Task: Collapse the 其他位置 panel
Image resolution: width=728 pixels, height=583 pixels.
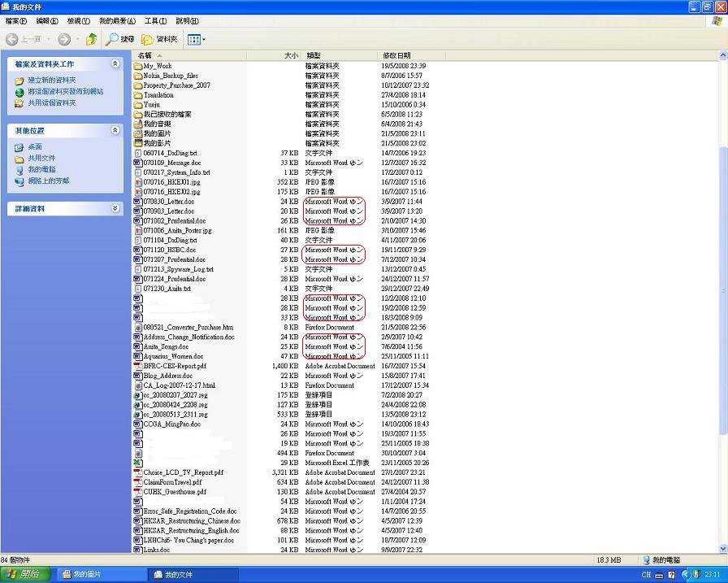Action: tap(115, 131)
